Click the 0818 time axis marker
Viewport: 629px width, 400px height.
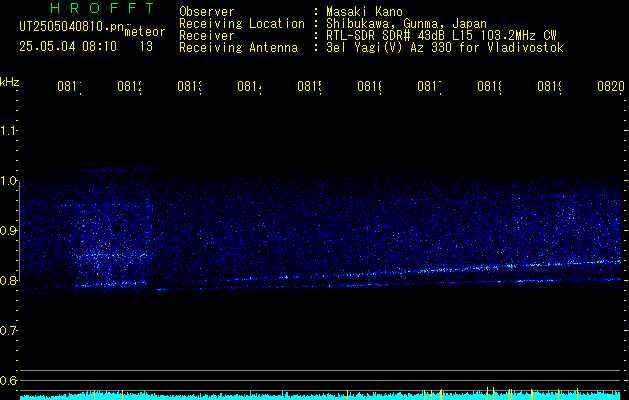[x=489, y=87]
